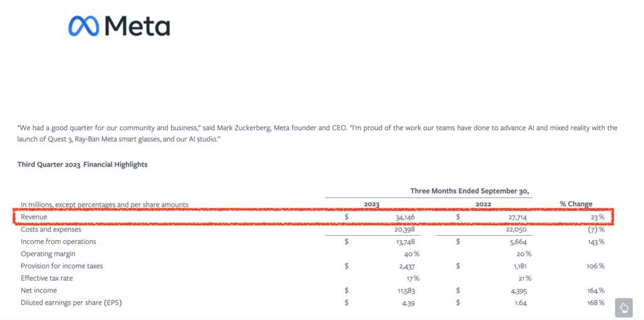Click the Effective tax rate label
Screen dimensions: 644x320
click(47, 278)
